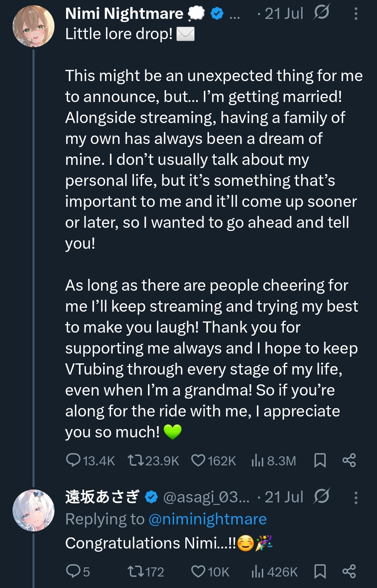Tap the @asagi_03 handle
Viewport: 377px width, 588px height.
click(206, 497)
